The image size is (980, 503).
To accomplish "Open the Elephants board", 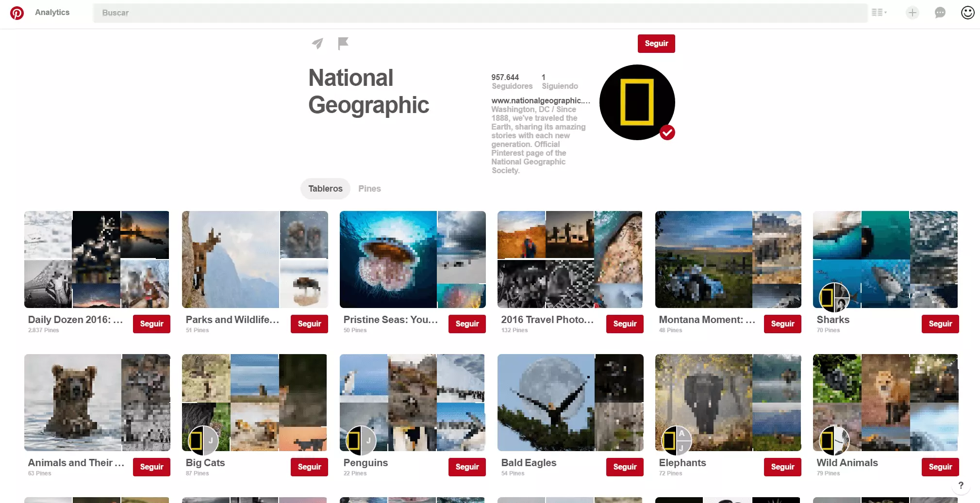I will (728, 403).
